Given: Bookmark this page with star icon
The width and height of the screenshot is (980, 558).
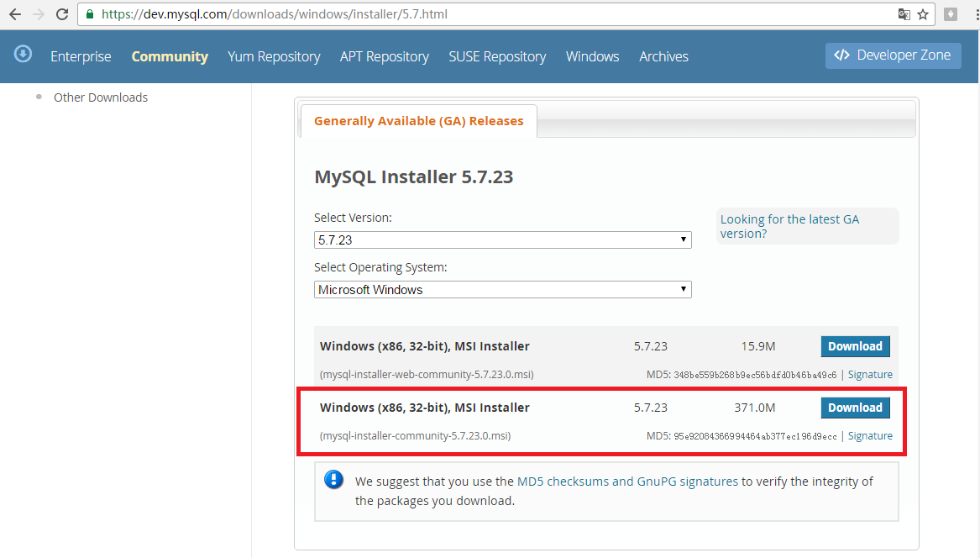Looking at the screenshot, I should (x=923, y=13).
